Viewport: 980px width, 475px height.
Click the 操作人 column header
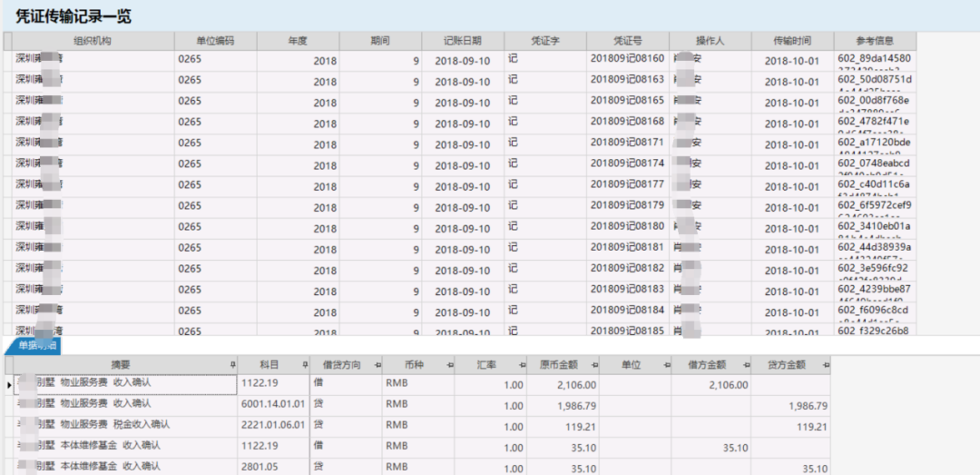710,41
